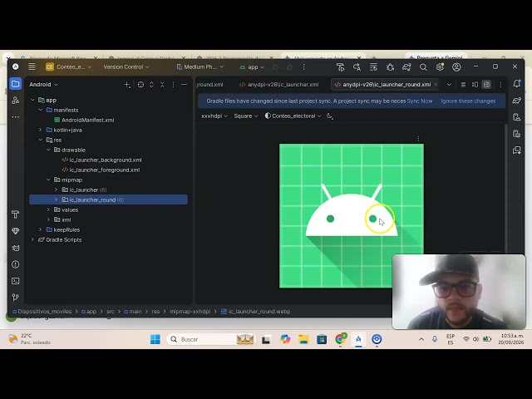Open the Problems tool window
Viewport: 532px width, 399px height.
[15, 264]
